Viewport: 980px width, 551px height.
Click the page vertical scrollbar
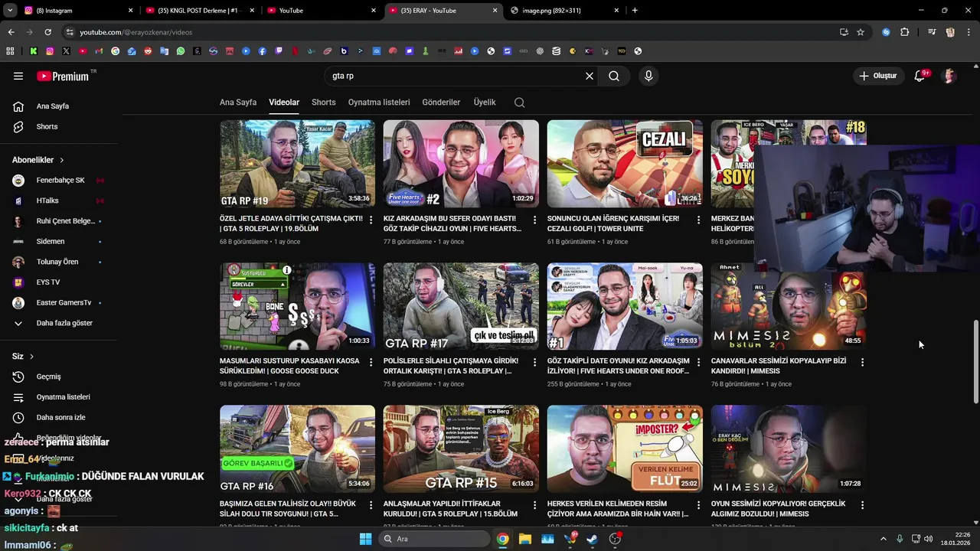pyautogui.click(x=975, y=361)
